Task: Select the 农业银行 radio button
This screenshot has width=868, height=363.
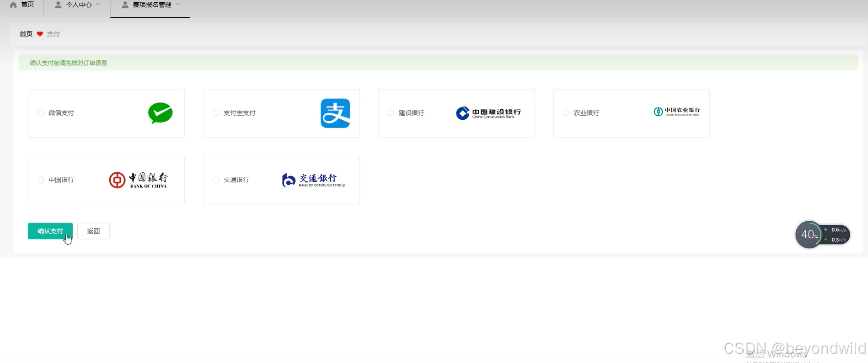Action: tap(566, 113)
